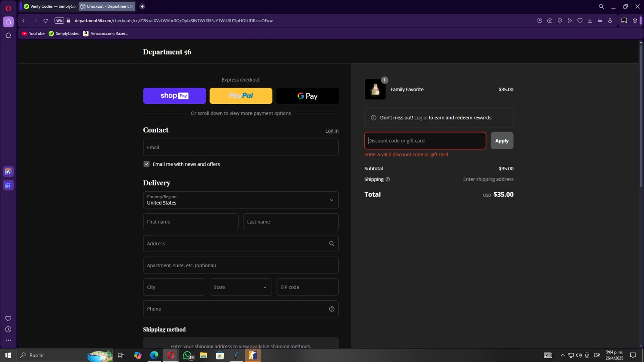644x362 pixels.
Task: Click the Discount code or gift card field
Action: tap(425, 141)
